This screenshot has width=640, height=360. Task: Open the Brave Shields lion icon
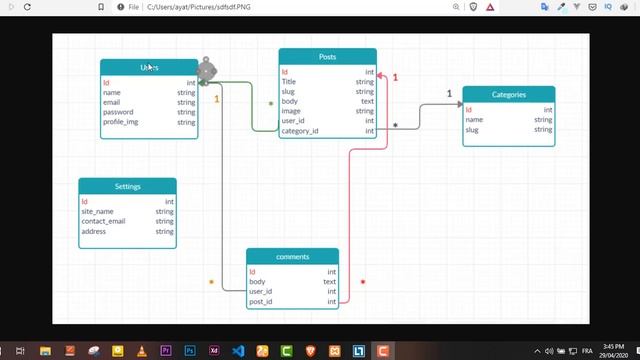(473, 7)
